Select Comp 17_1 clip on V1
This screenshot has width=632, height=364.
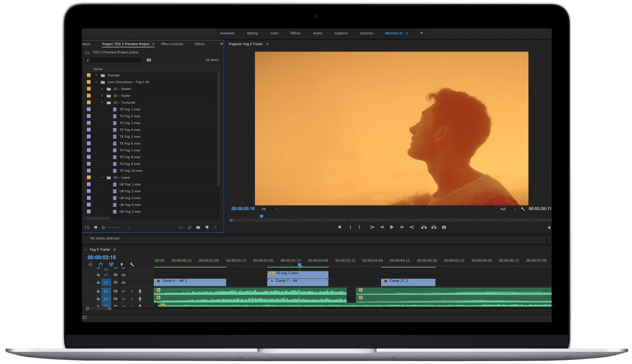[408, 282]
